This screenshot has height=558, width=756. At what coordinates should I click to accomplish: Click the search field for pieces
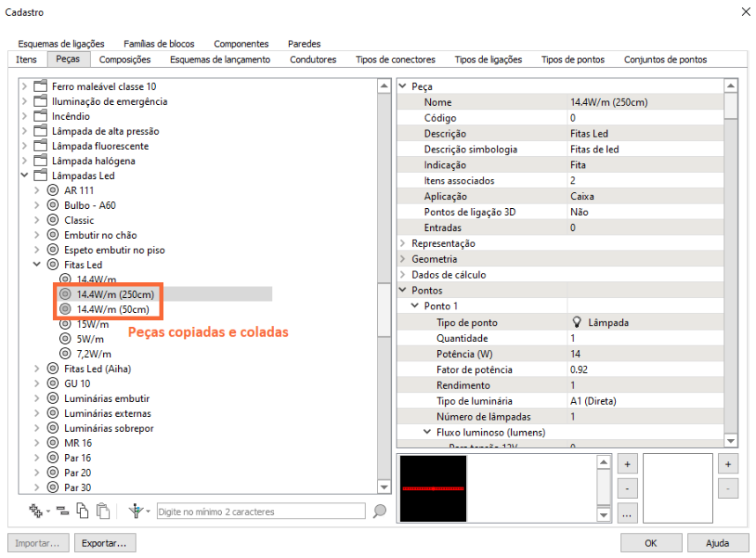260,511
